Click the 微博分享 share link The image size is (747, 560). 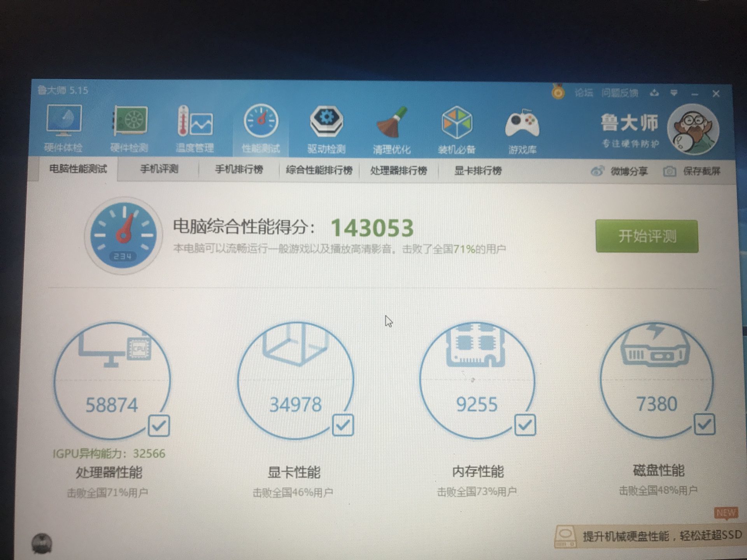pyautogui.click(x=629, y=171)
